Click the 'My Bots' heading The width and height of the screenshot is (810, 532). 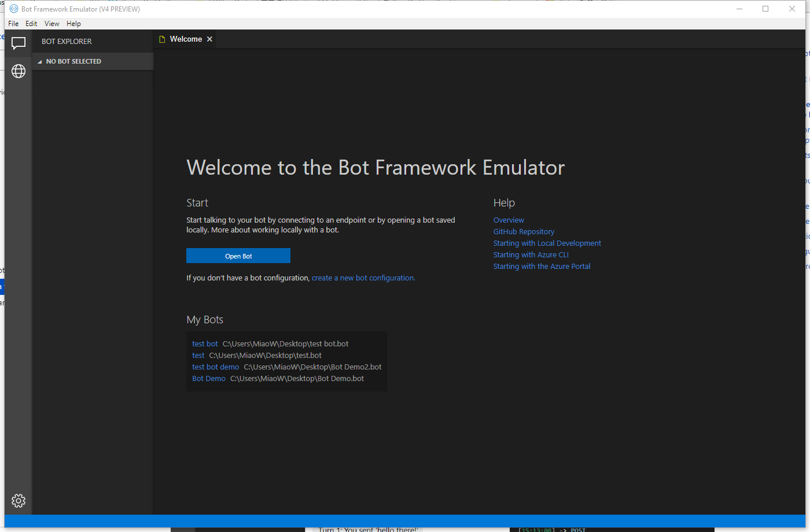coord(205,320)
